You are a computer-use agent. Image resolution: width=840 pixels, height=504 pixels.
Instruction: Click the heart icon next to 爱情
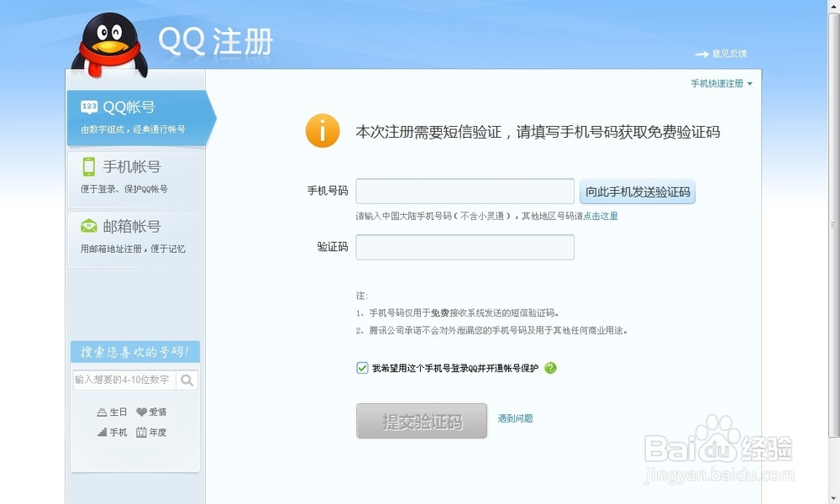point(141,412)
